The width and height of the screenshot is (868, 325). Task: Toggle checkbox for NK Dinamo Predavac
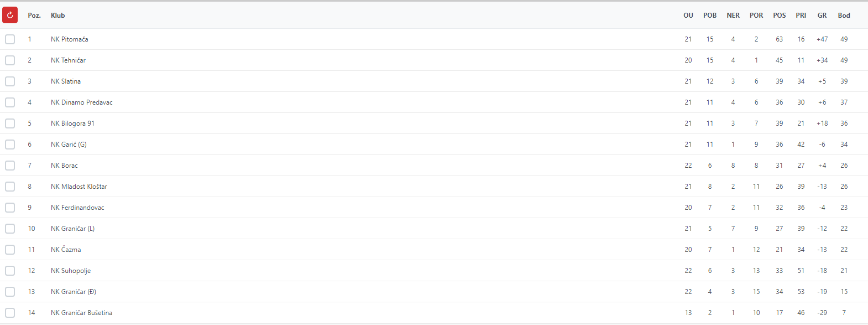pyautogui.click(x=10, y=102)
